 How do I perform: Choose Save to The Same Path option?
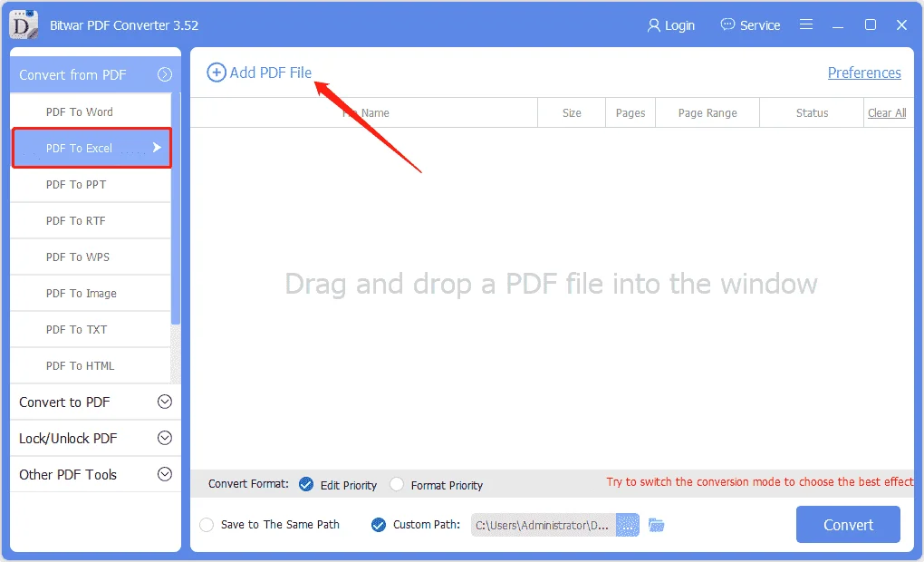(x=207, y=525)
